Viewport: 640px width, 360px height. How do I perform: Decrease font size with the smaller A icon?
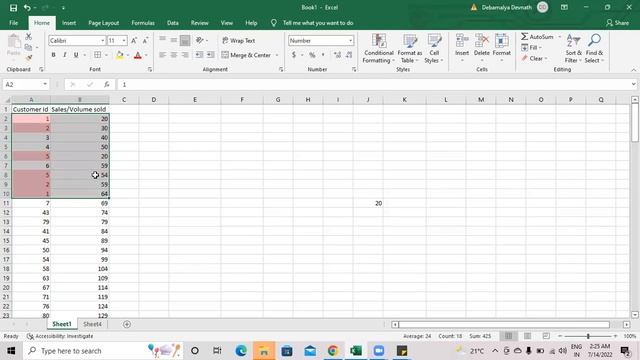click(145, 40)
